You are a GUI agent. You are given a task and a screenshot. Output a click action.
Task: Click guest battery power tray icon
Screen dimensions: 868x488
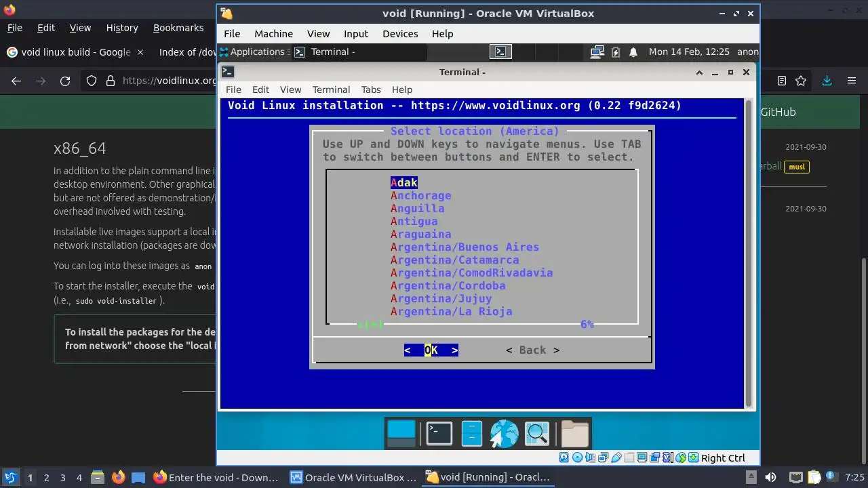point(616,52)
